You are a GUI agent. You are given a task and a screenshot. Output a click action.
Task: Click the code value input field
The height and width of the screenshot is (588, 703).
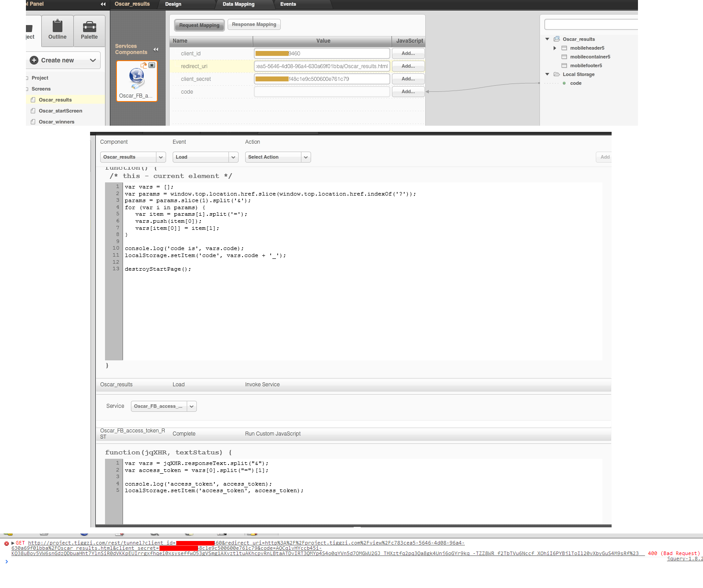point(322,92)
